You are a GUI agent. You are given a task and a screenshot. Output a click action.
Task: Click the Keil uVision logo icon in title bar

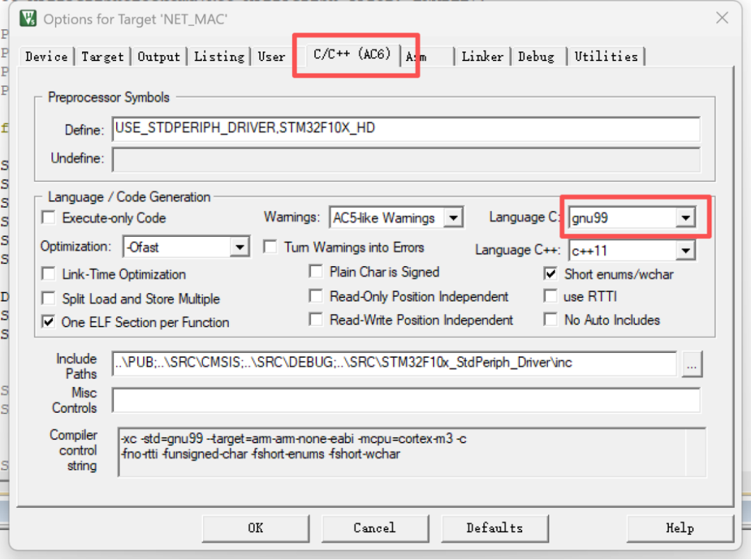[29, 18]
